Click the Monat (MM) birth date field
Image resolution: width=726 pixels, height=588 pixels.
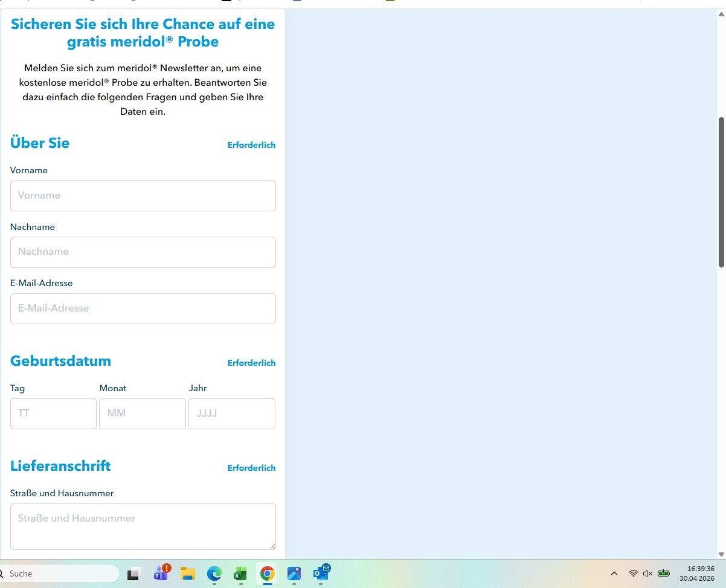(x=143, y=414)
